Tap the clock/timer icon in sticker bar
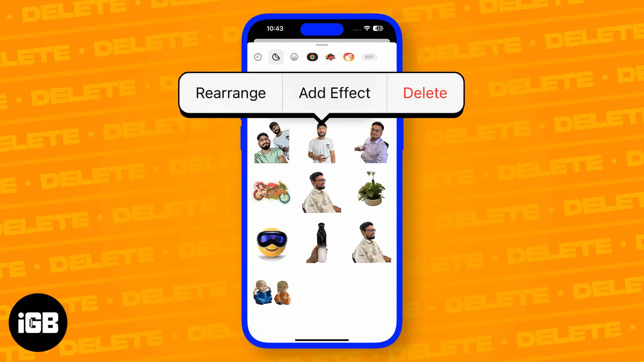Viewport: 644px width, 362px height. [x=257, y=57]
